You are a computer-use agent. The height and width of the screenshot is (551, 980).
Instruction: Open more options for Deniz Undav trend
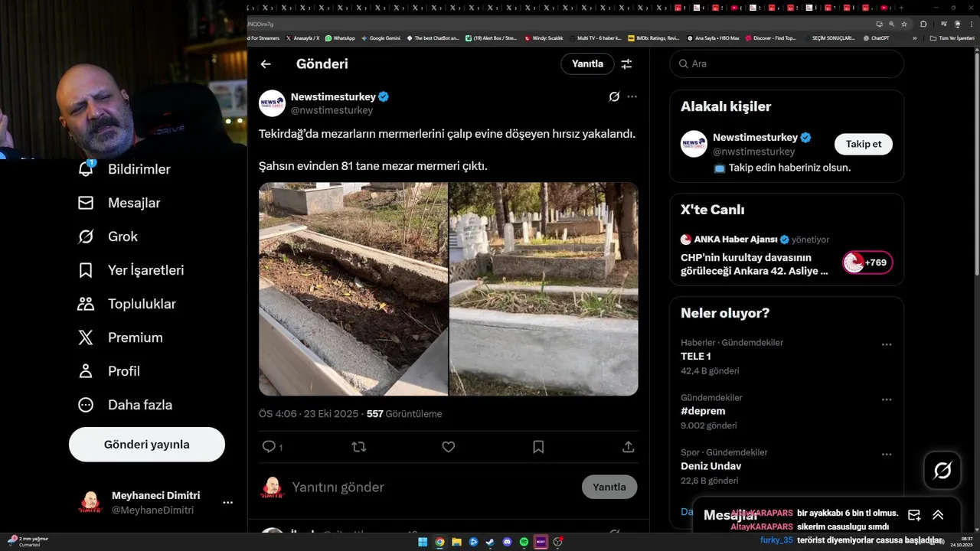tap(887, 455)
